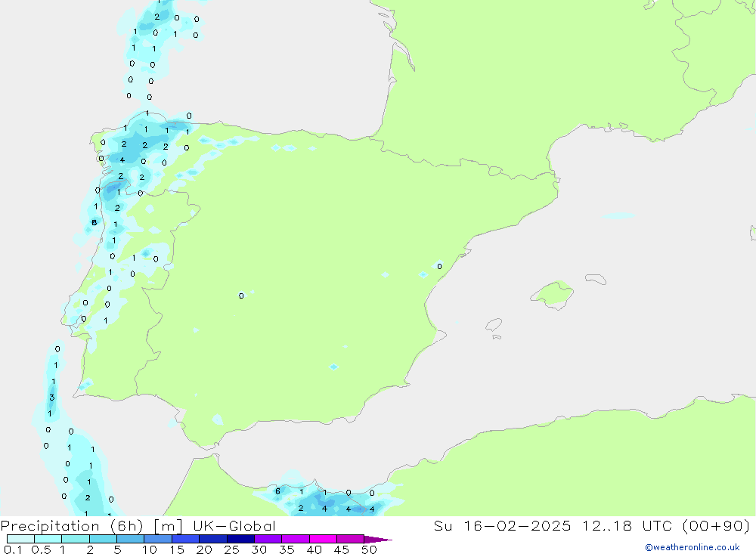
Task: Click the '3' value off southwest Portugal
Action: (x=51, y=398)
